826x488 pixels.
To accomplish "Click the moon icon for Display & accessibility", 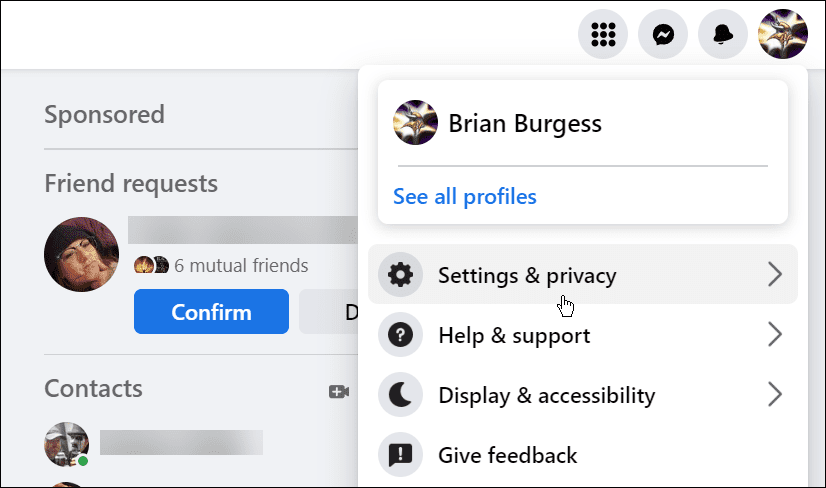I will 400,395.
